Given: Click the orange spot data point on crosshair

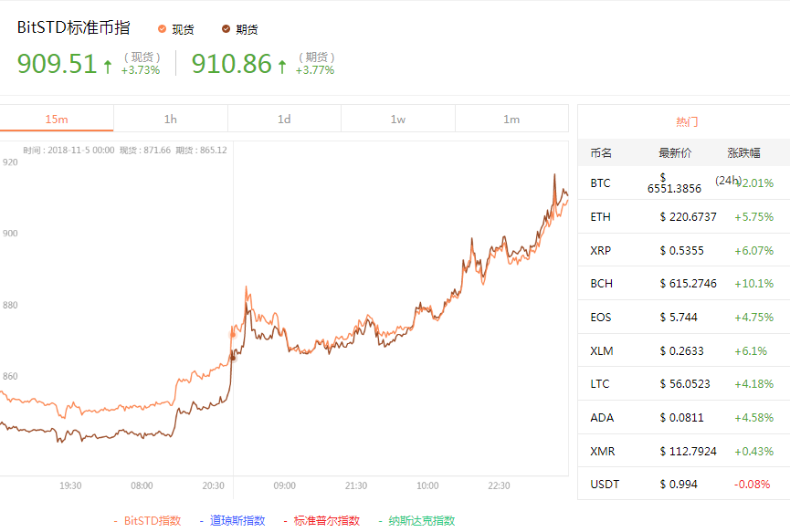Looking at the screenshot, I should 233,334.
